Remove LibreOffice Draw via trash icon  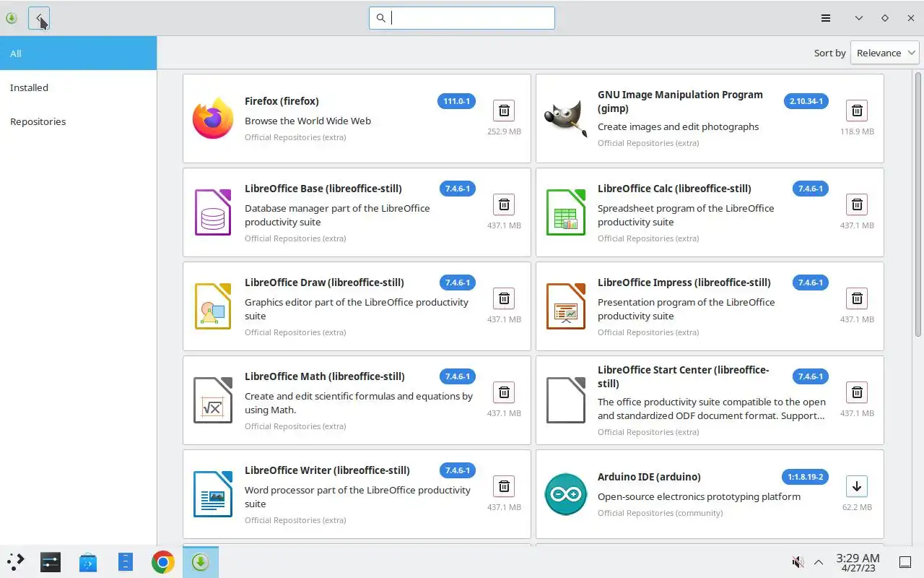tap(504, 298)
